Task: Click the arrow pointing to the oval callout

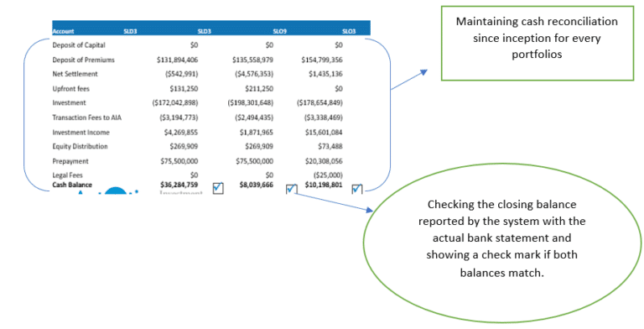Action: pos(334,202)
